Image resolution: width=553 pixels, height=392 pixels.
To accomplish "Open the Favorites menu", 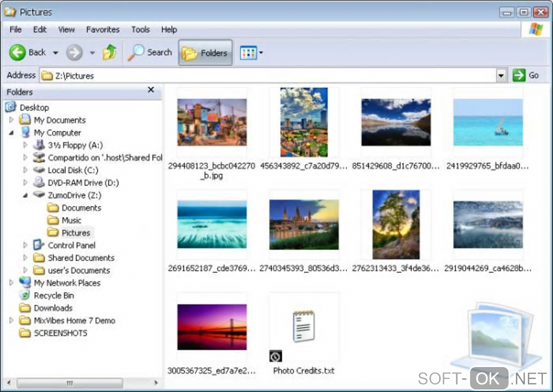I will click(102, 30).
